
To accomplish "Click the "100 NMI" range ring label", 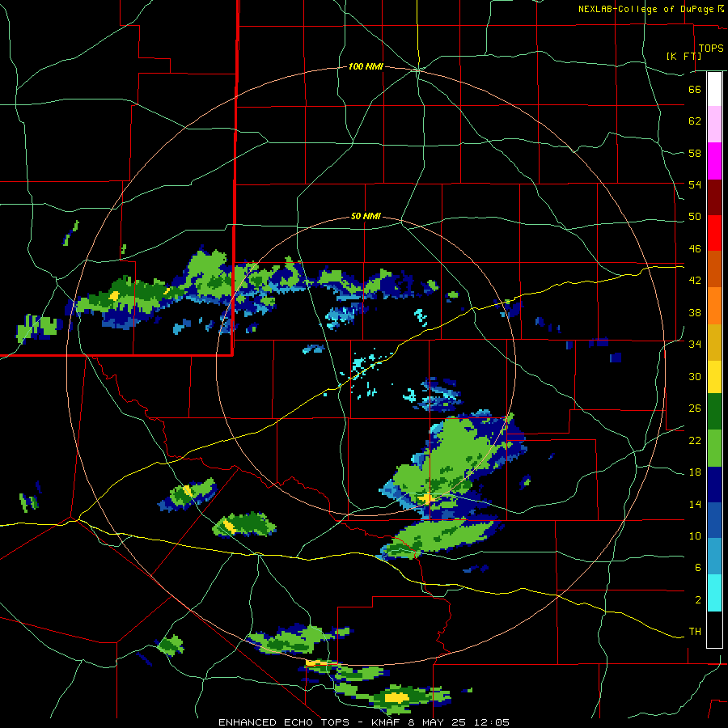I will pyautogui.click(x=366, y=67).
